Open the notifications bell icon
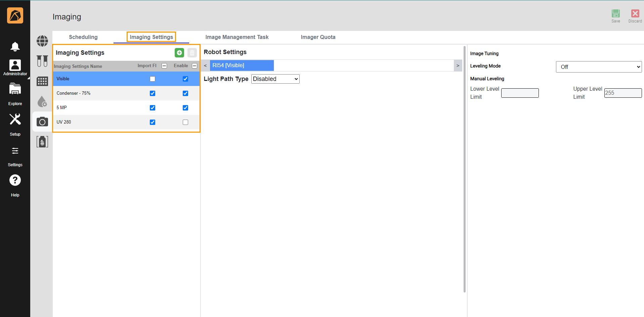Screen dimensions: 644x317 click(15, 46)
